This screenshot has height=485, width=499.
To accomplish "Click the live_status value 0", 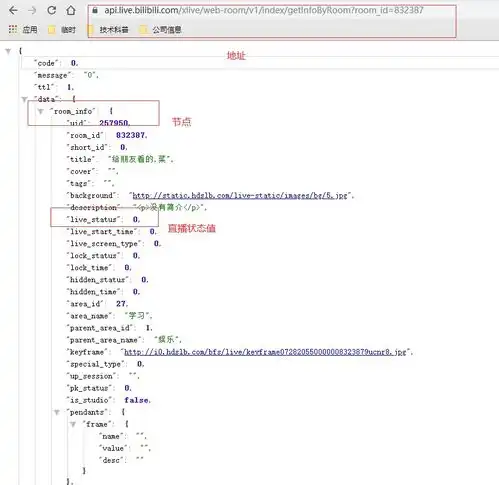I will tap(136, 220).
